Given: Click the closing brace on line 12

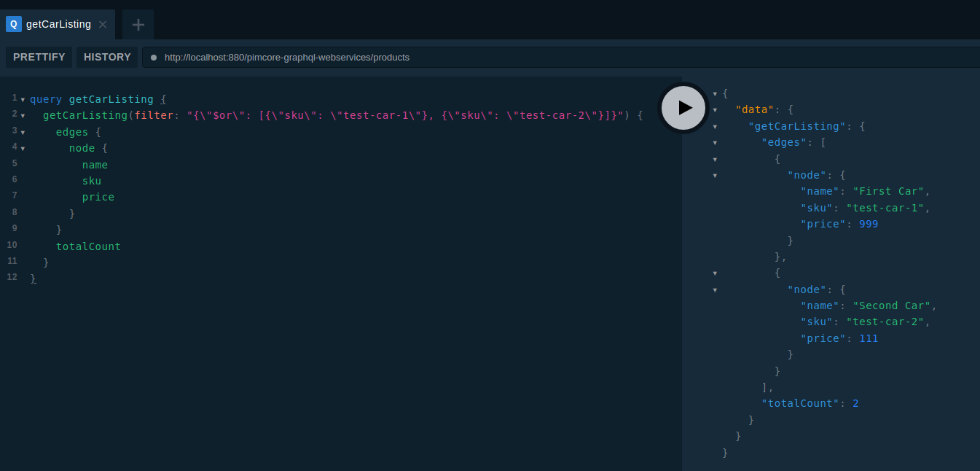Looking at the screenshot, I should pyautogui.click(x=33, y=279).
